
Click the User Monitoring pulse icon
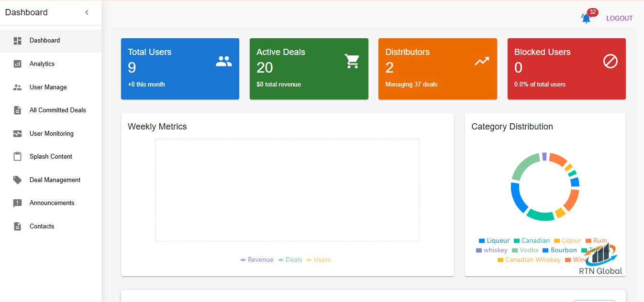tap(18, 133)
